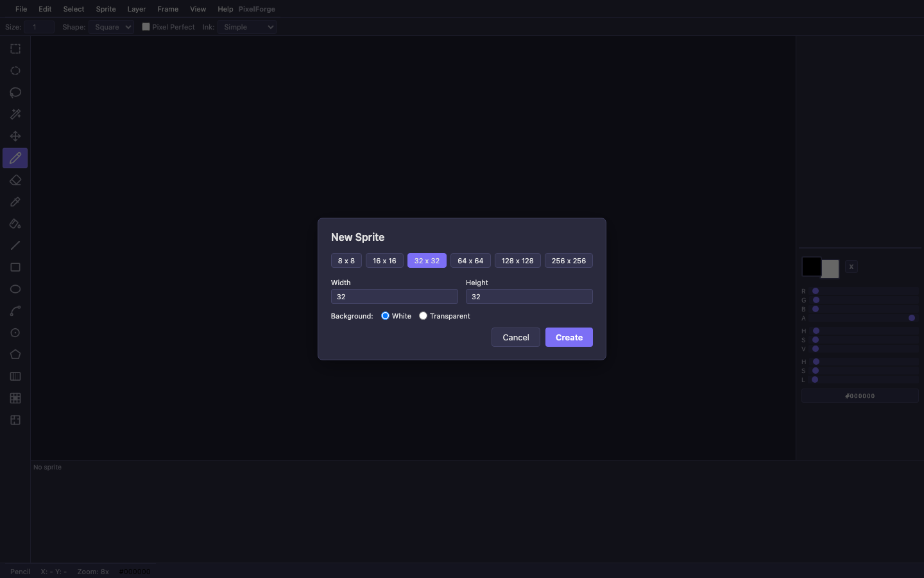Select the Move tool
Screen dimensions: 924x578
point(15,136)
